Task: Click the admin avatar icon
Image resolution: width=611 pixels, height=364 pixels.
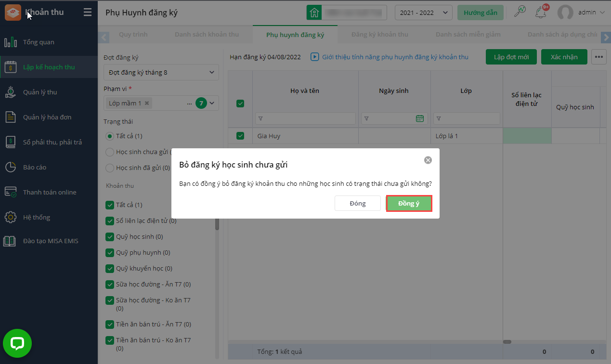Action: pyautogui.click(x=565, y=13)
